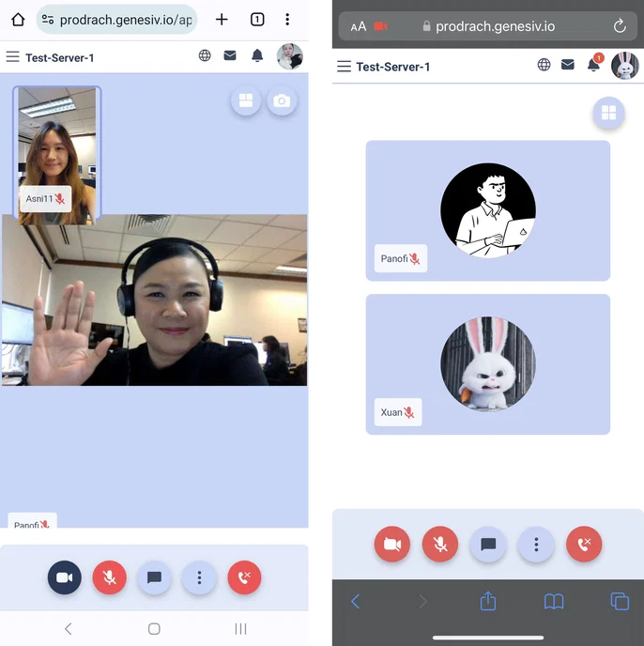Open left browser three-dot overflow menu
Viewport: 644px width, 646px height.
click(x=287, y=20)
